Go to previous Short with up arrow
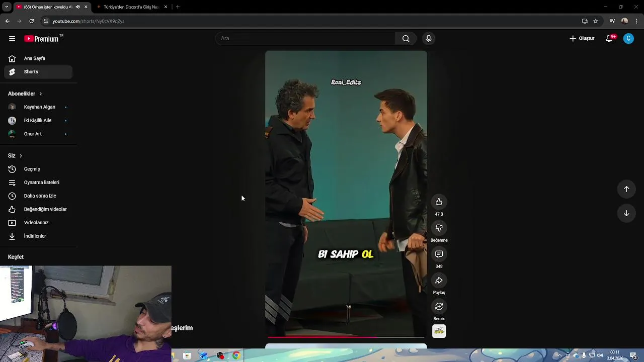 tap(626, 189)
